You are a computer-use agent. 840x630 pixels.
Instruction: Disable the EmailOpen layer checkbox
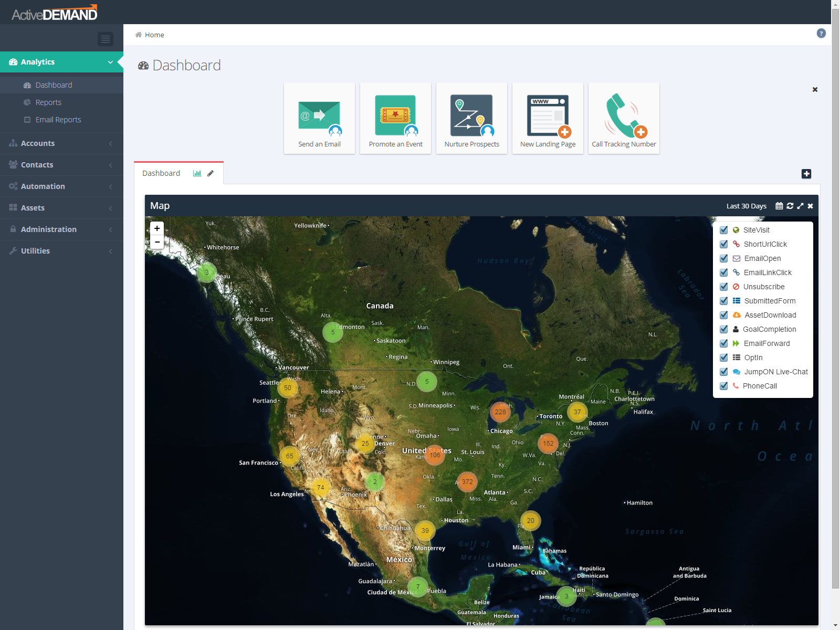723,258
